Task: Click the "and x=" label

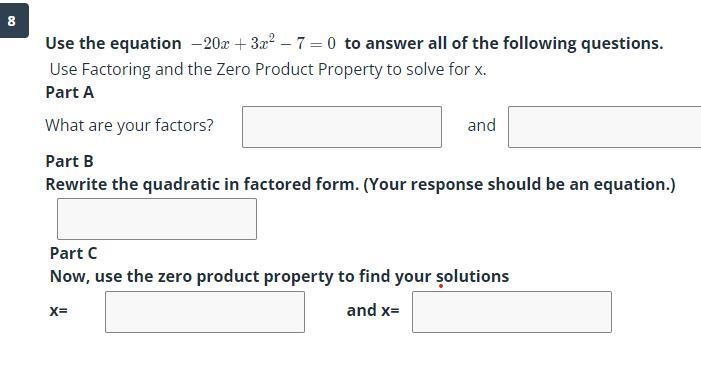Action: pyautogui.click(x=373, y=310)
